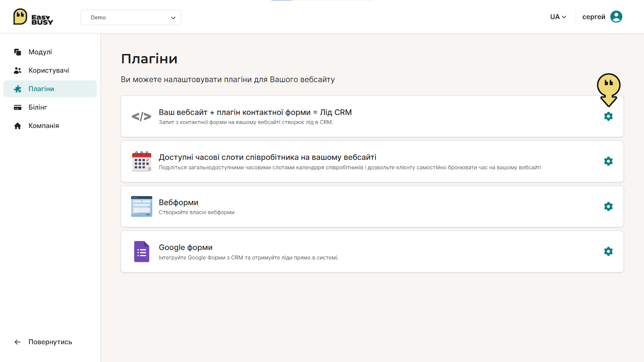This screenshot has width=644, height=362.
Task: Click the code brackets plugin icon
Action: click(x=142, y=117)
